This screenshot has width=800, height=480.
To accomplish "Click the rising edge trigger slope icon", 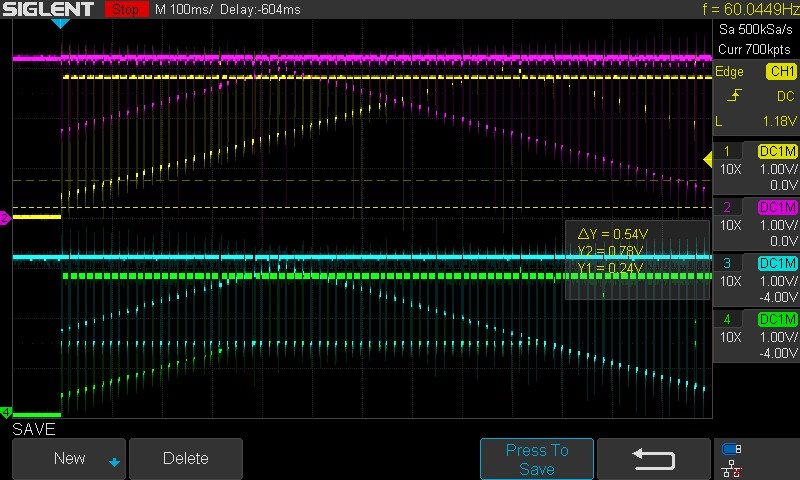I will (x=736, y=95).
